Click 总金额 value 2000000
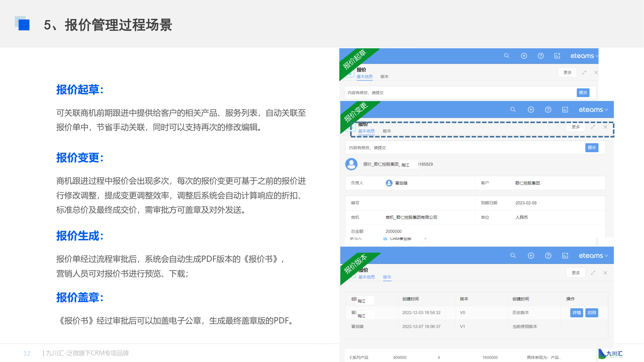The height and width of the screenshot is (362, 644). (393, 231)
